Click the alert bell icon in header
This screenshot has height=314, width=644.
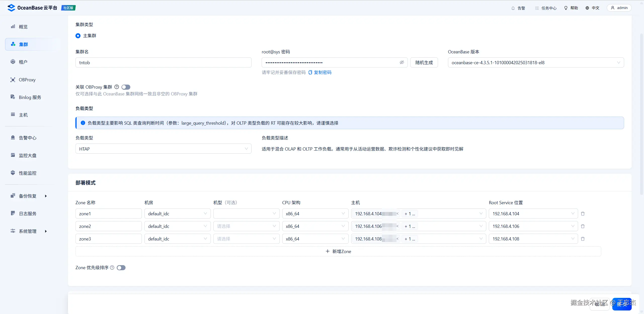[x=513, y=8]
